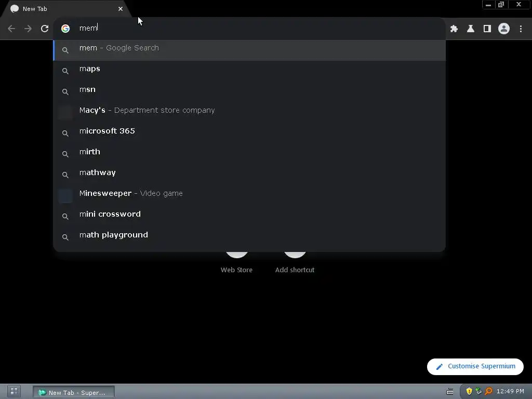Open the taskbar start menu button

14,391
